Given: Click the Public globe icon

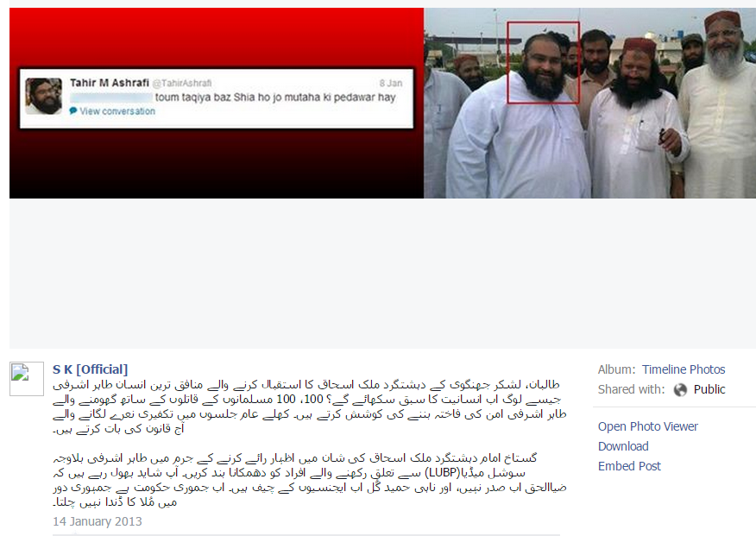Looking at the screenshot, I should (680, 389).
